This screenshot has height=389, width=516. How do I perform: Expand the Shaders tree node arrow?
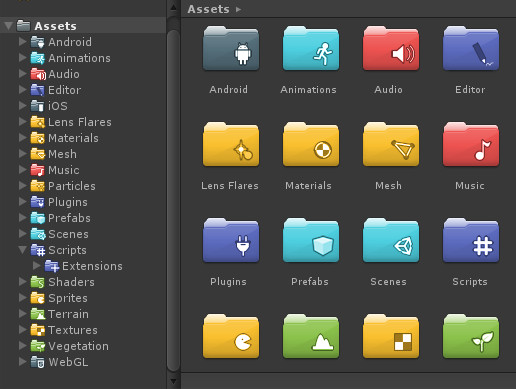click(23, 282)
